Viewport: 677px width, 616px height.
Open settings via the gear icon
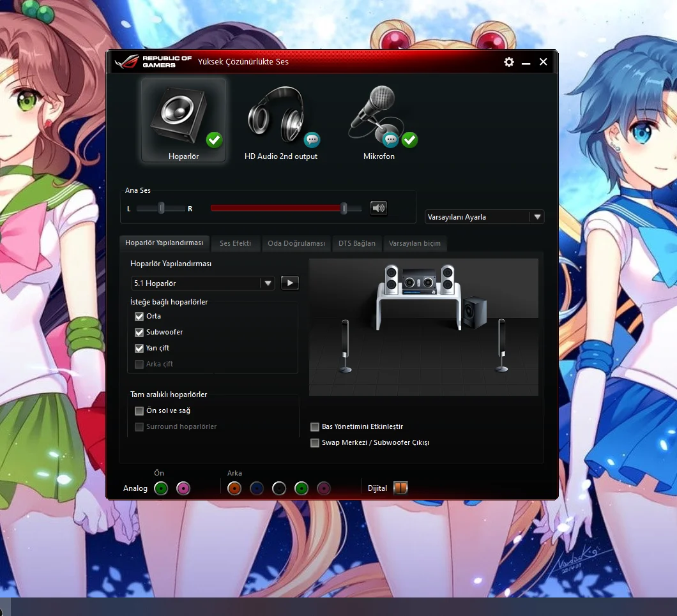pyautogui.click(x=509, y=62)
